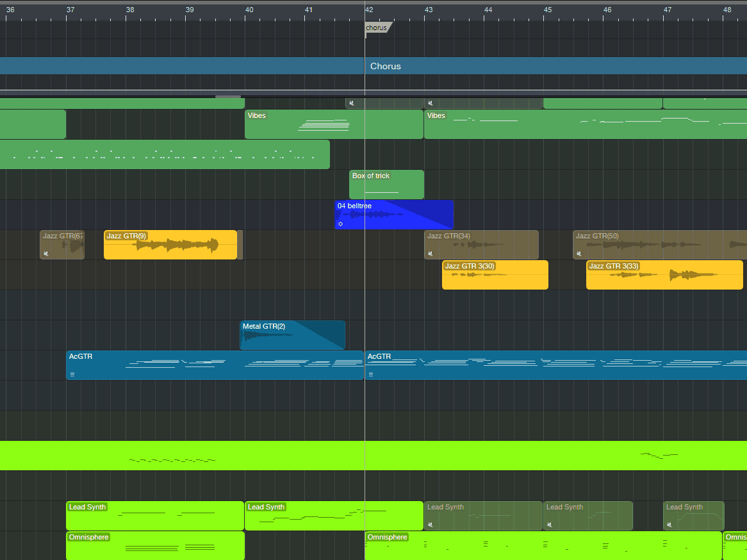Click mute icon on Lead Synth clip at bar 43
The image size is (747, 560).
[431, 525]
